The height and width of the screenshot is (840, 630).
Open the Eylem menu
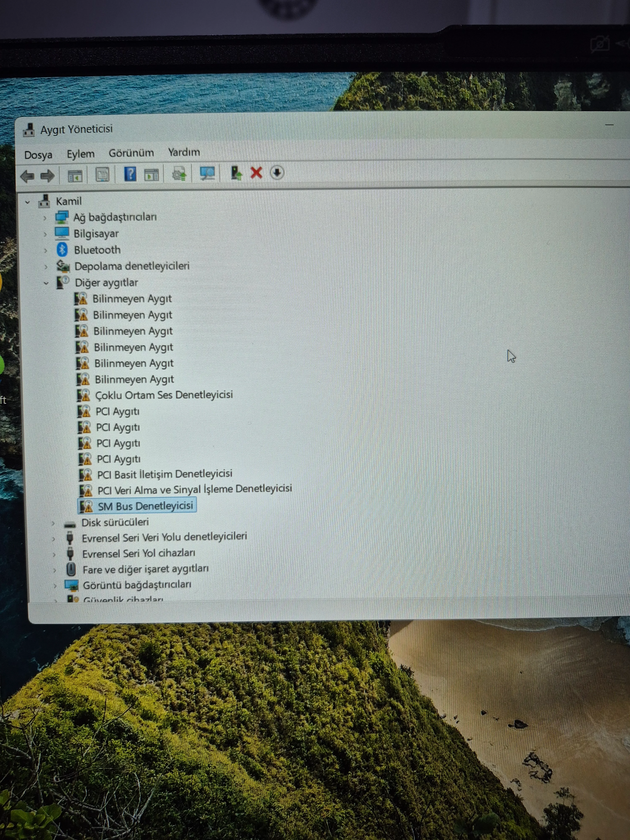coord(80,154)
